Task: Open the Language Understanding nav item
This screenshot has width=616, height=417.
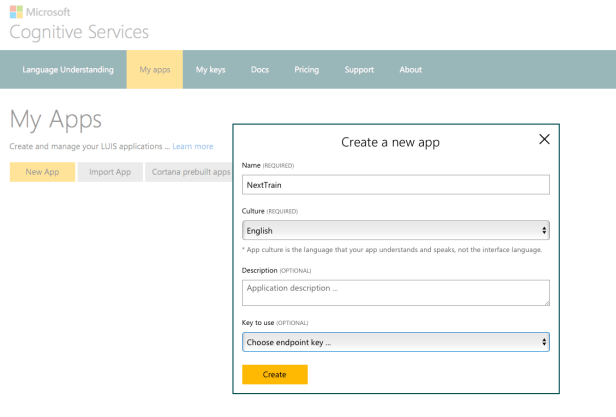Action: click(x=68, y=70)
